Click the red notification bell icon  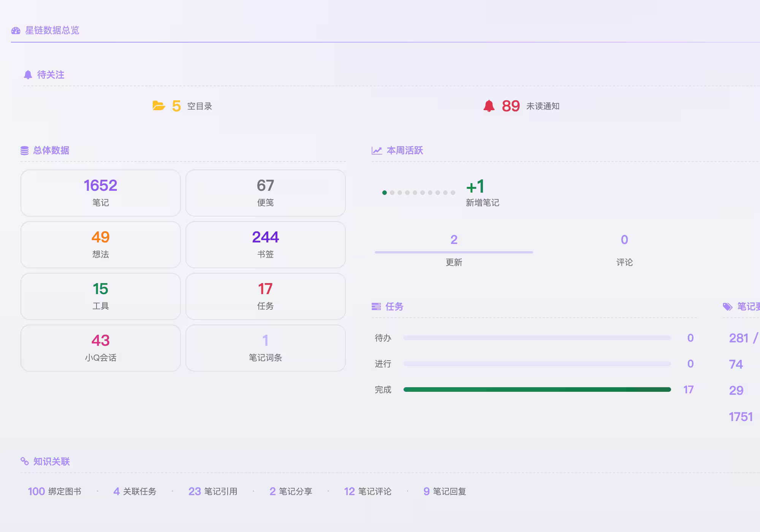(489, 106)
